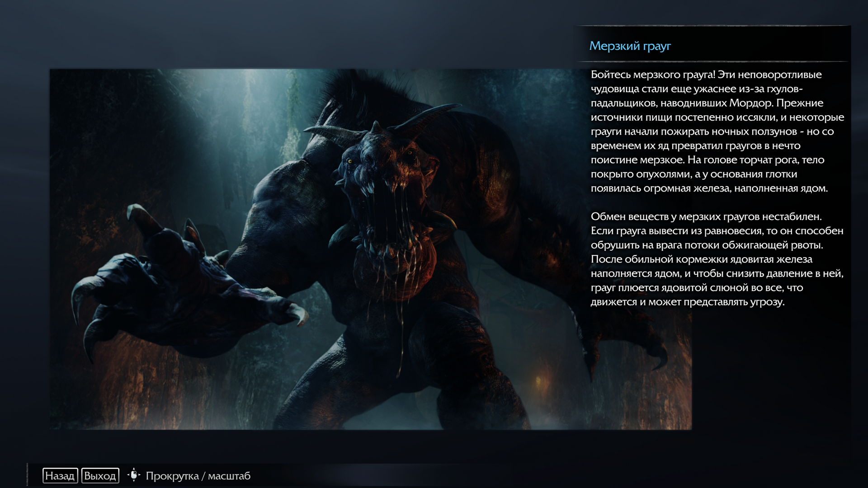Click the second paragraph starting Обмен веществ

(x=717, y=259)
